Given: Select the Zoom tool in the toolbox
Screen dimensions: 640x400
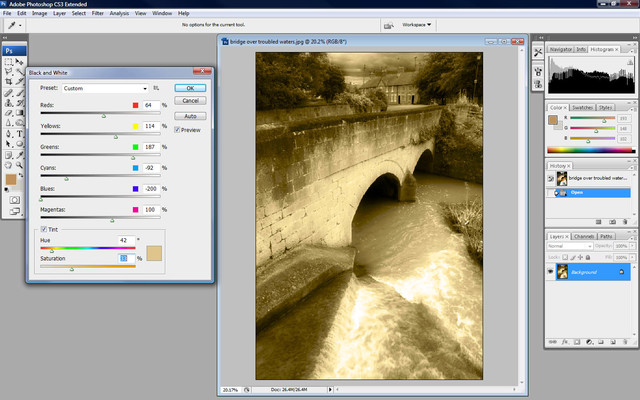Looking at the screenshot, I should pyautogui.click(x=19, y=165).
